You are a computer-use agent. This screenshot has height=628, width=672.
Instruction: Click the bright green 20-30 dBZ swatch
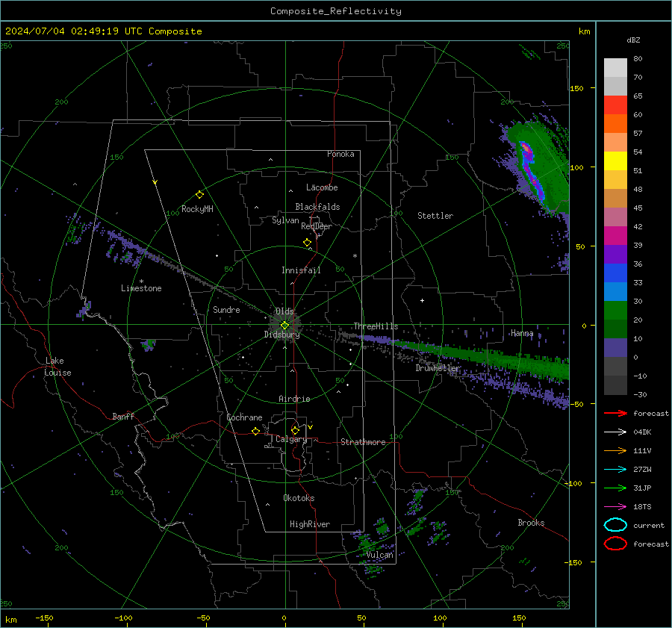tap(615, 311)
